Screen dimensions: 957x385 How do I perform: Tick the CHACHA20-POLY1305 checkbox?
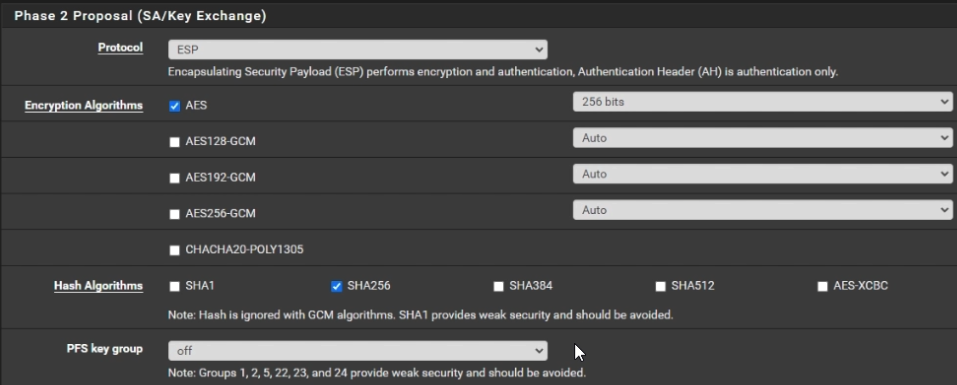point(175,250)
